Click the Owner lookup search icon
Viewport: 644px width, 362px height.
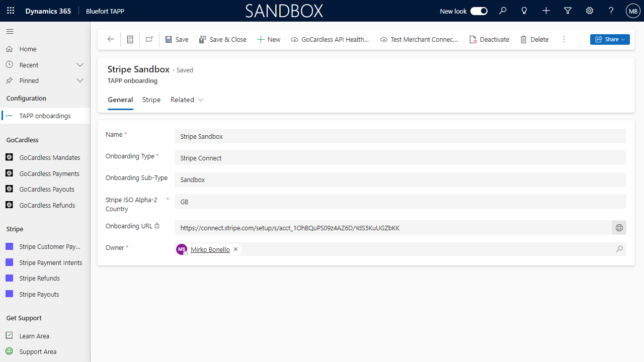coord(619,249)
